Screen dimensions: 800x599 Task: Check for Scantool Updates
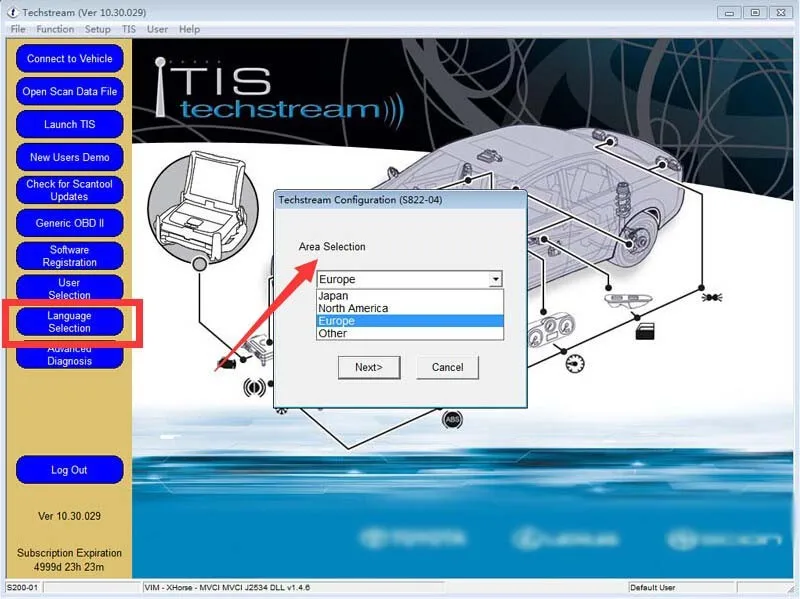(69, 190)
